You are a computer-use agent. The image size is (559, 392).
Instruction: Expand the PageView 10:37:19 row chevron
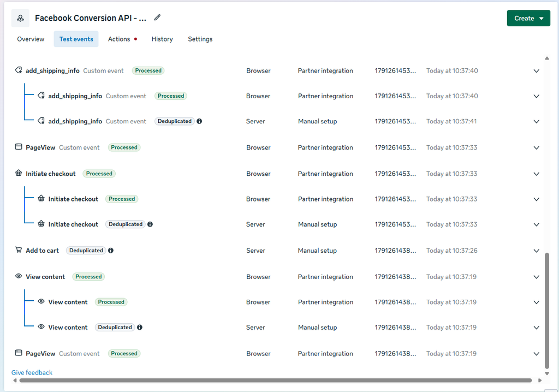click(537, 354)
